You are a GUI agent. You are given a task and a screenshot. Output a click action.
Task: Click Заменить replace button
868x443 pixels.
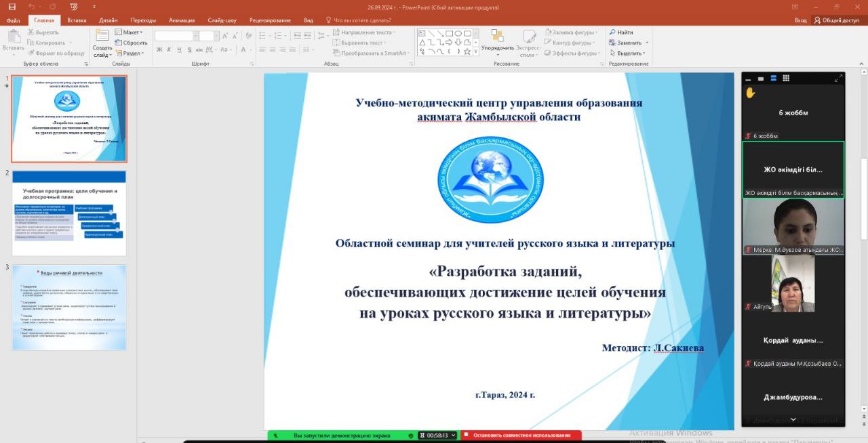click(629, 43)
